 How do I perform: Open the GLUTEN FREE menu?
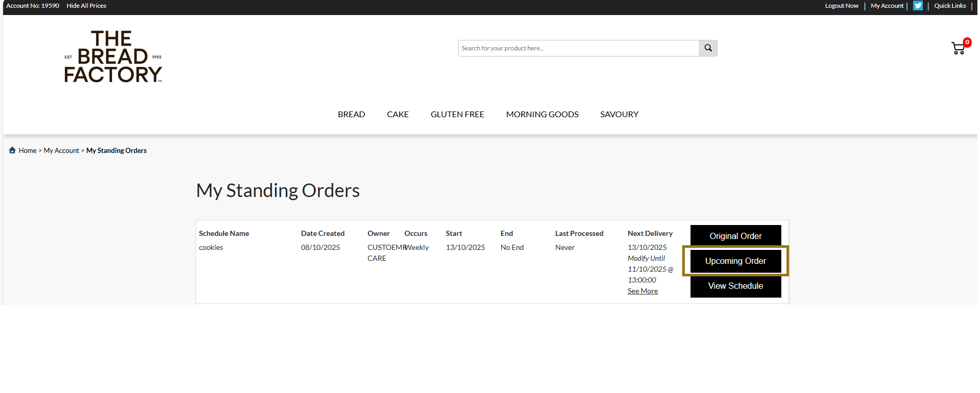pyautogui.click(x=457, y=114)
